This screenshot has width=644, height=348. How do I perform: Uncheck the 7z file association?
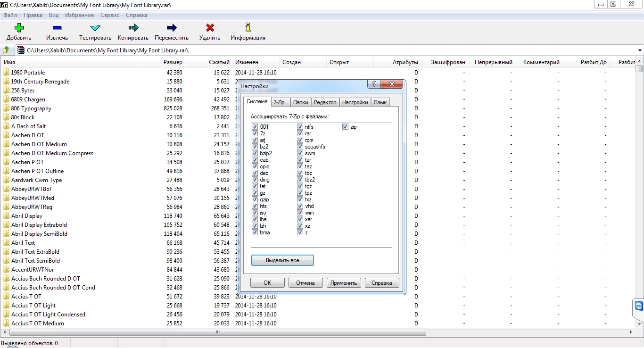[255, 133]
